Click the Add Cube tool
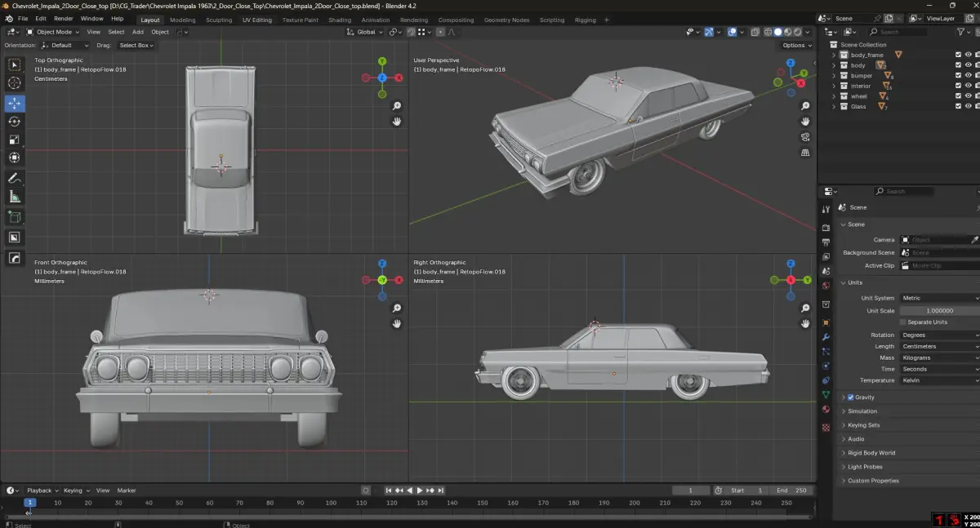 tap(15, 217)
